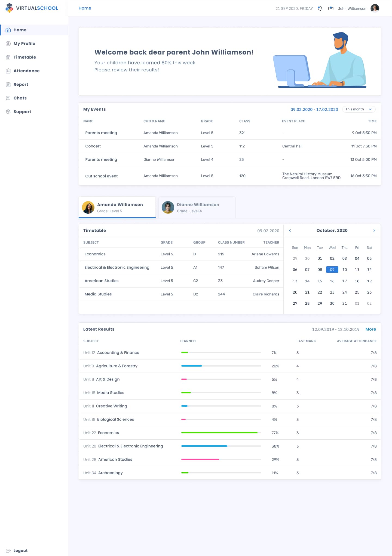Click the Attendance sidebar icon
This screenshot has width=392, height=556.
pos(8,71)
